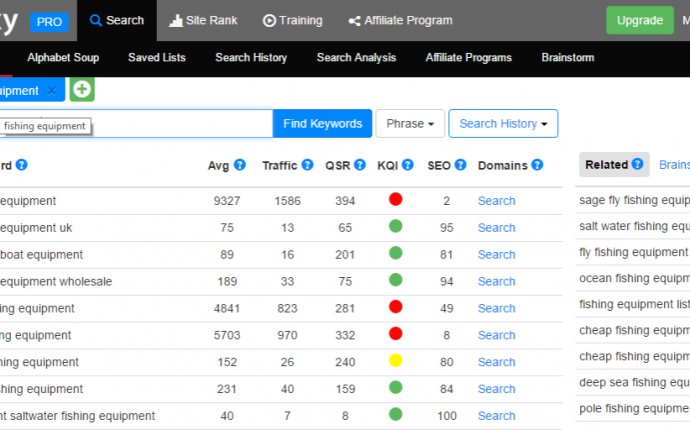Click the green KQI dot for saltwater fishing equipment
690x430 pixels.
[395, 414]
